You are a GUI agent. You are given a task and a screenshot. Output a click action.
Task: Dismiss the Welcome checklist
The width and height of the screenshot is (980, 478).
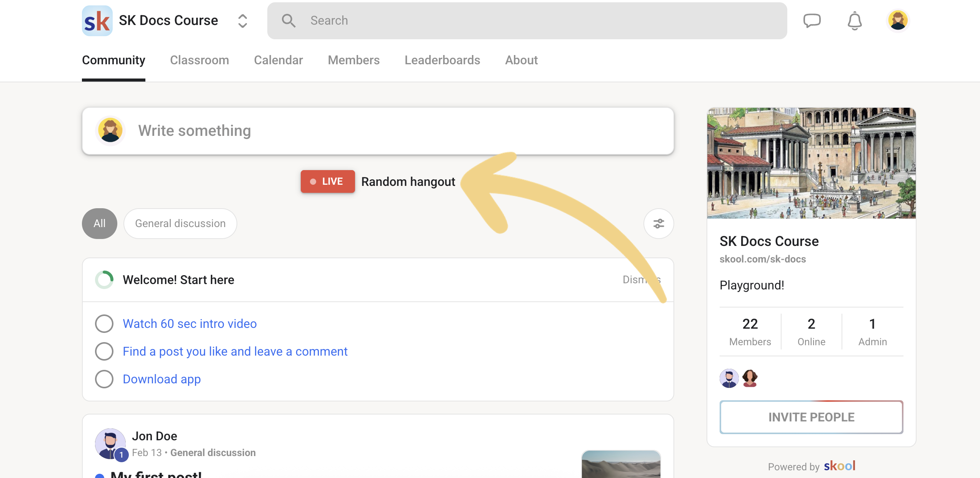pos(642,280)
